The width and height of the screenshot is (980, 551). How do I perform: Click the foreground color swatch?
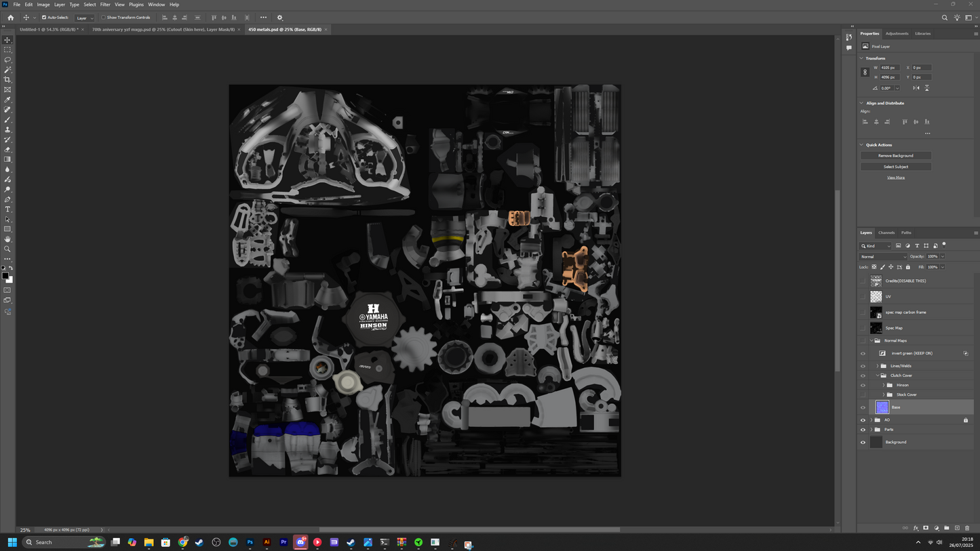pyautogui.click(x=5, y=276)
